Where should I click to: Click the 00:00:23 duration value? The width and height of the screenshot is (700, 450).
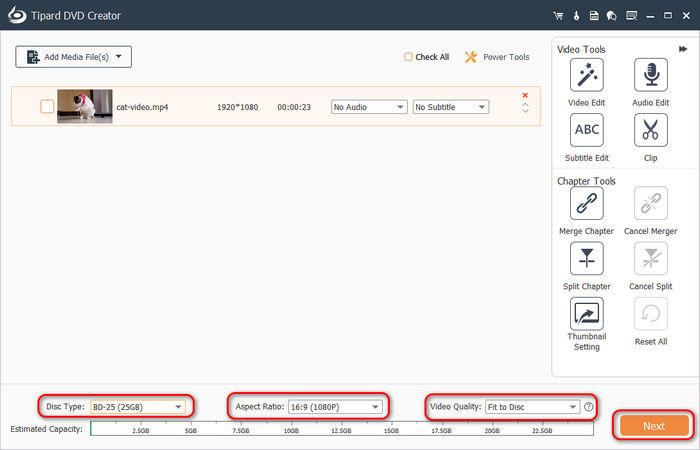click(x=294, y=107)
